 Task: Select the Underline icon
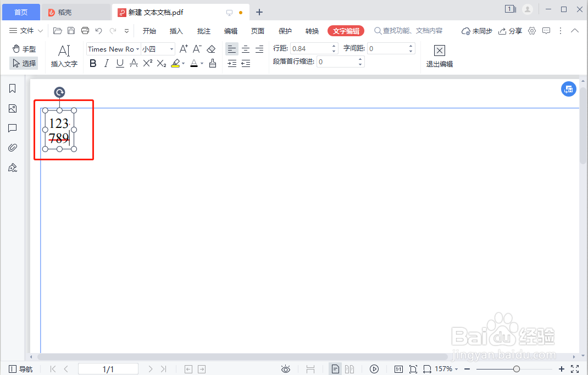point(119,63)
